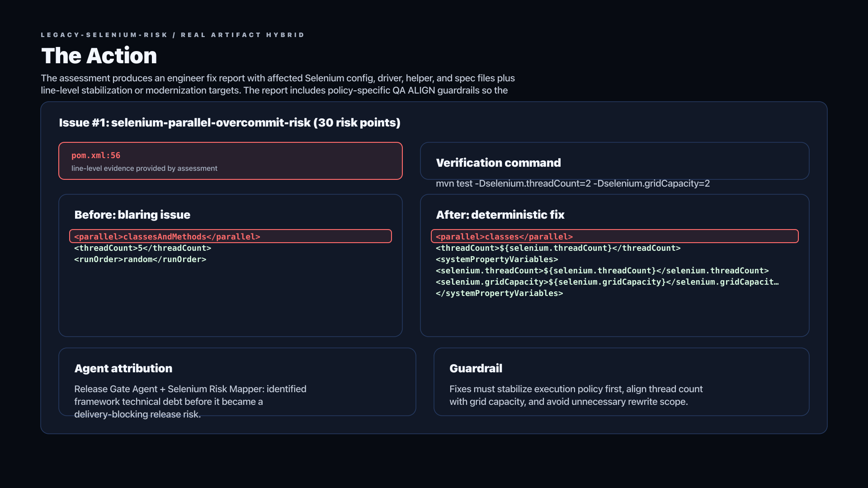Screen dimensions: 868x488
Task: Click the assessment description paragraph under the title
Action: (278, 84)
